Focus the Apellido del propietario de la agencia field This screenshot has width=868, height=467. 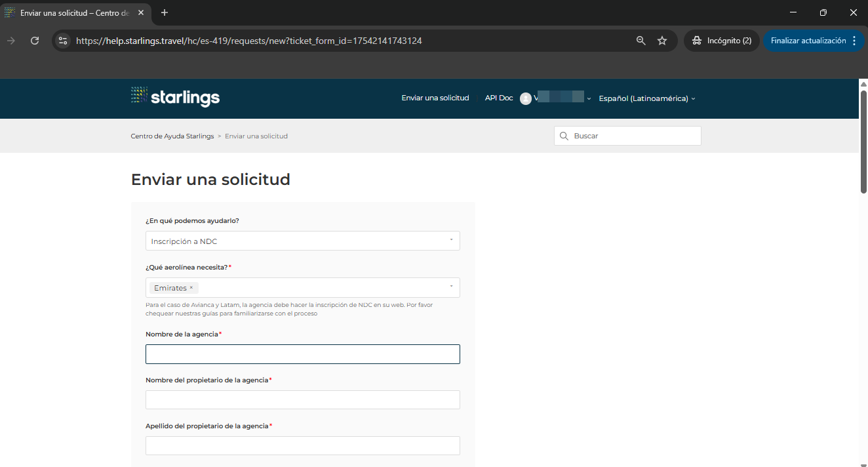303,446
